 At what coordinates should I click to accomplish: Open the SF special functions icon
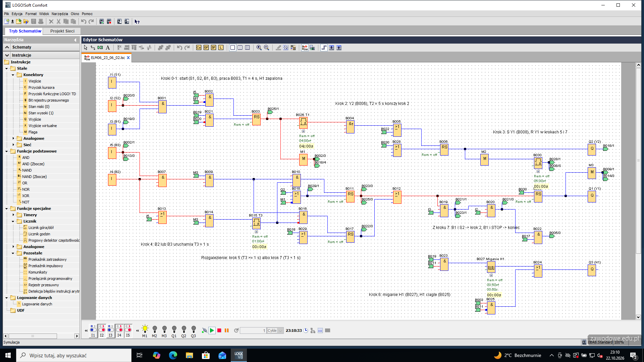pos(213,48)
